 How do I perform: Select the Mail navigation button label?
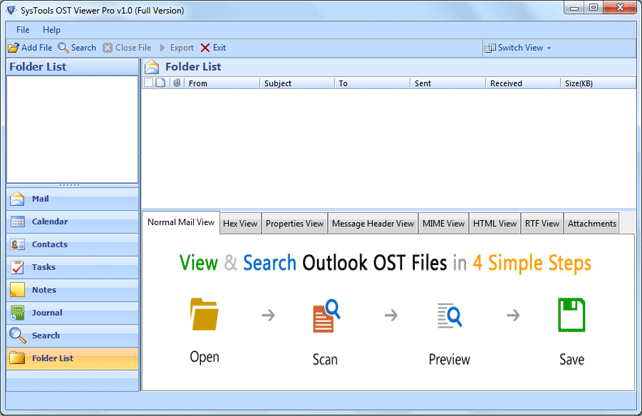coord(41,199)
